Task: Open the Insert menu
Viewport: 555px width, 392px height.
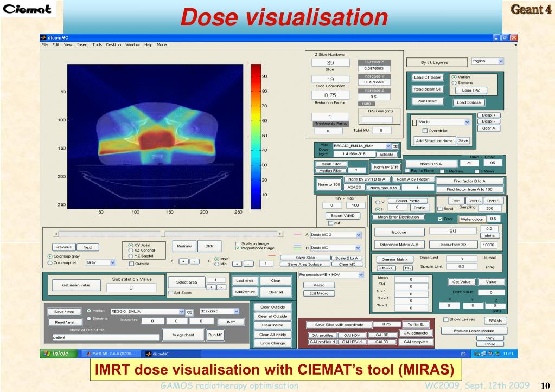Action: point(82,45)
